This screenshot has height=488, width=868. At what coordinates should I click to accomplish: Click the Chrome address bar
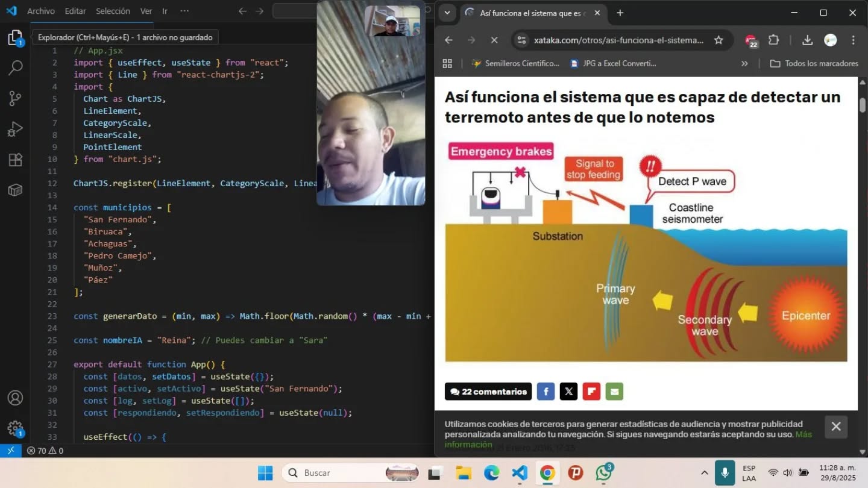(618, 40)
